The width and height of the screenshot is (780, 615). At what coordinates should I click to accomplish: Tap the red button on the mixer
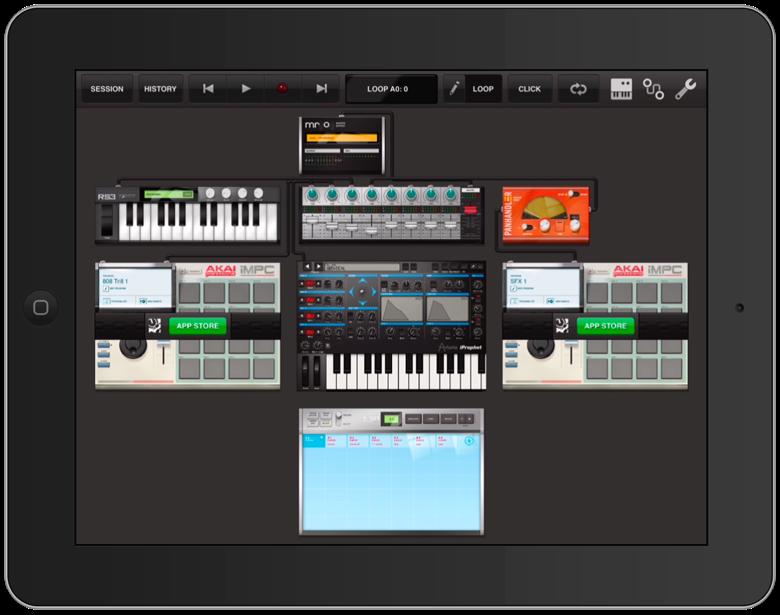470,209
